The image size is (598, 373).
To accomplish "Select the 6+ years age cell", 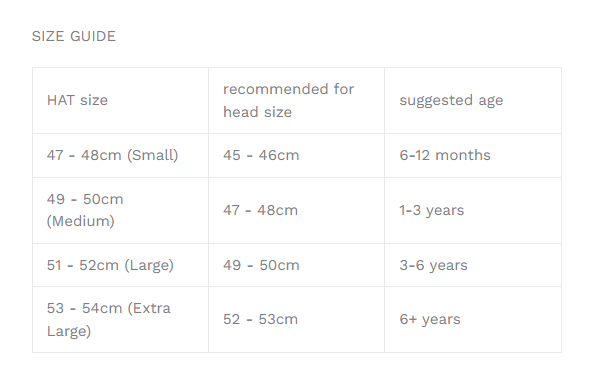I will (x=473, y=320).
